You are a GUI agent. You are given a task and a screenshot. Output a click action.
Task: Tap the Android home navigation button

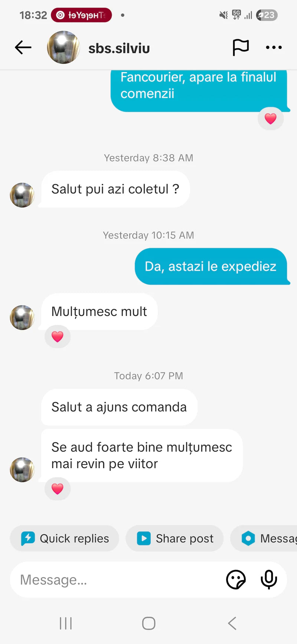tap(148, 623)
